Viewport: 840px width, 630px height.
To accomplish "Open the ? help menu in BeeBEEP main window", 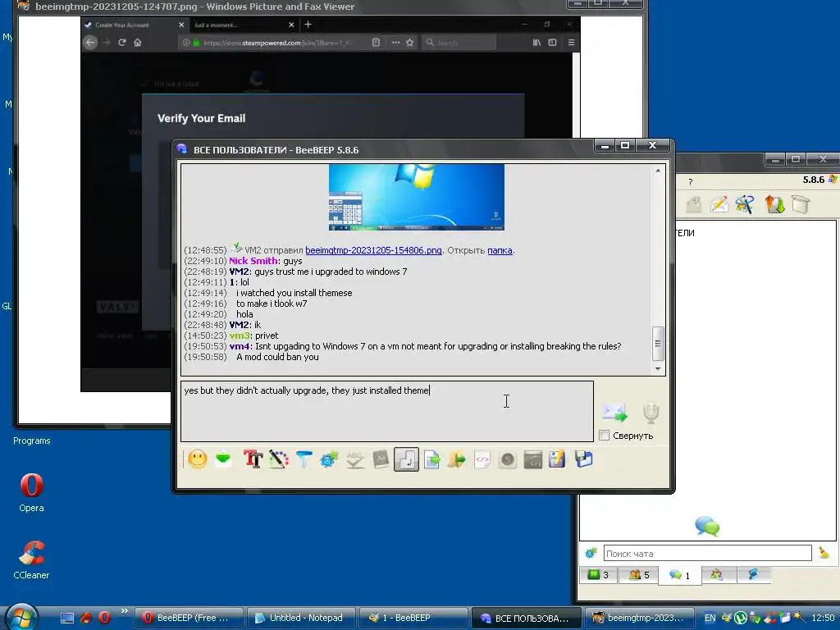I will click(691, 182).
